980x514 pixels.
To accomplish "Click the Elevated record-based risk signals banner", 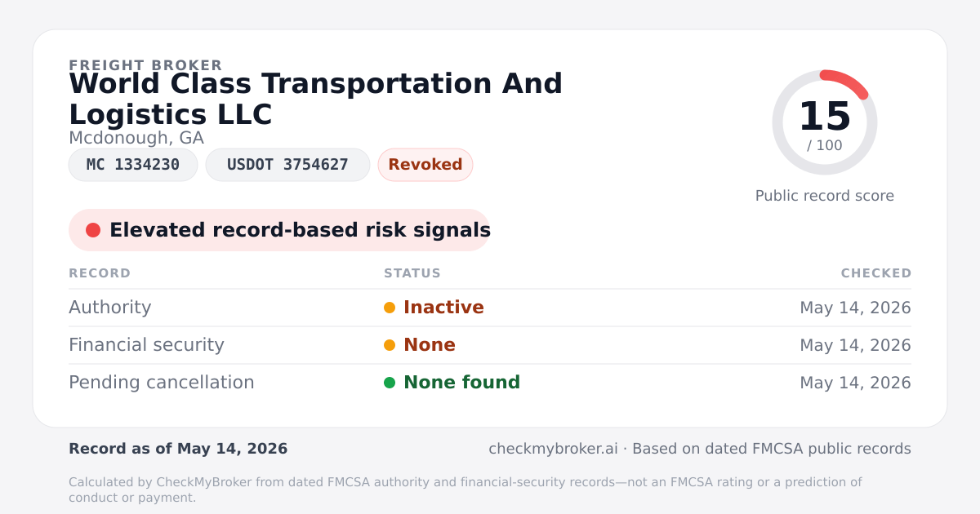I will tap(279, 230).
